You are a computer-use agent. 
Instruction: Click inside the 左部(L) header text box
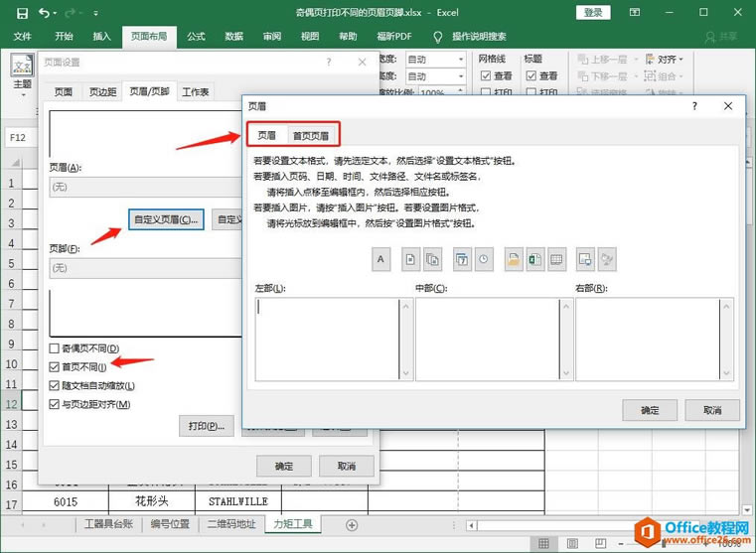click(327, 340)
